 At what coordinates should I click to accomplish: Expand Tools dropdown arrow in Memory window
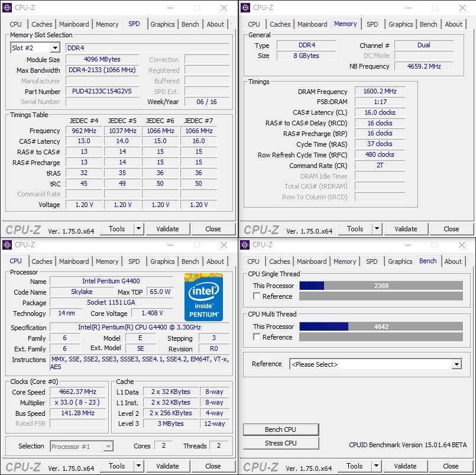377,229
